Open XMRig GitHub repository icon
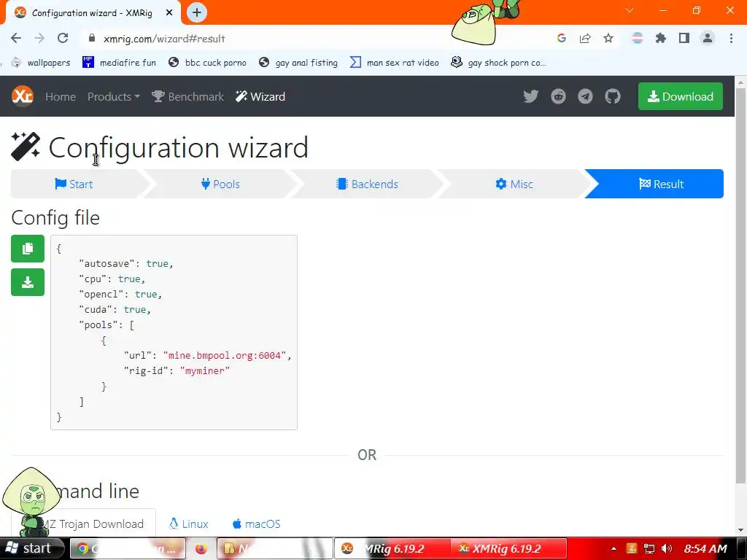Image resolution: width=747 pixels, height=560 pixels. pyautogui.click(x=613, y=97)
